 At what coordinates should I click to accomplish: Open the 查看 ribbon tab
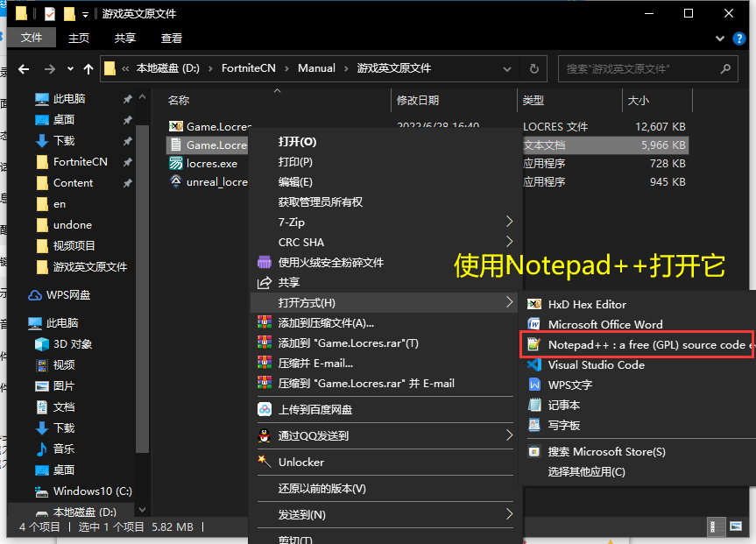[x=171, y=38]
